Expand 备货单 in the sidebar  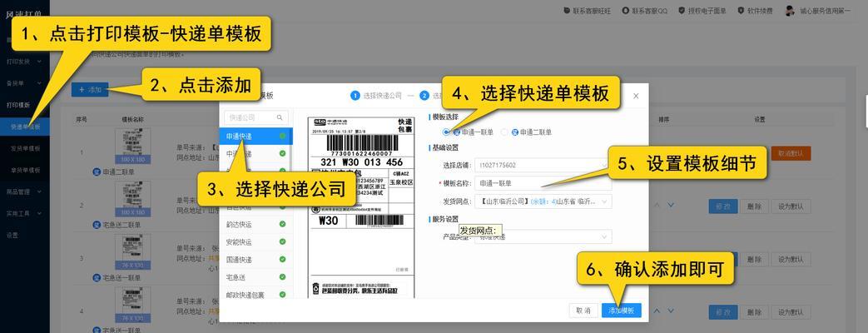[x=24, y=82]
